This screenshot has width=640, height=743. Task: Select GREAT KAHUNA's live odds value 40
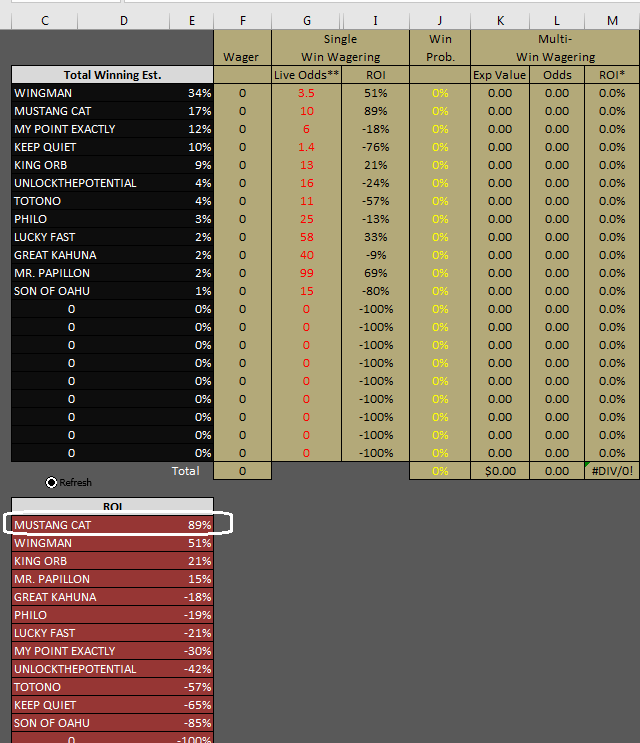click(x=306, y=255)
